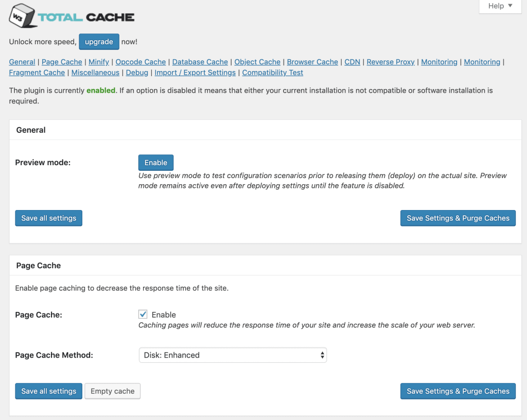Click the Empty cache button

click(113, 391)
